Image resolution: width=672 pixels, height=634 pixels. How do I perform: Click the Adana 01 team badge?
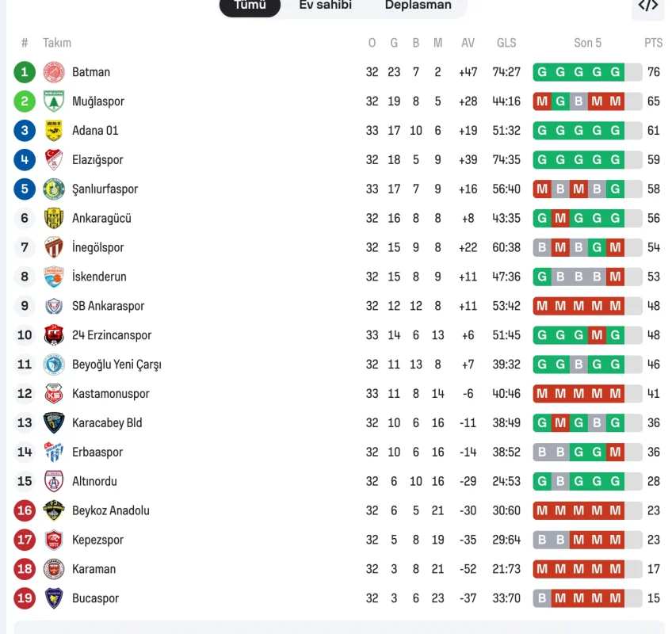[x=54, y=131]
